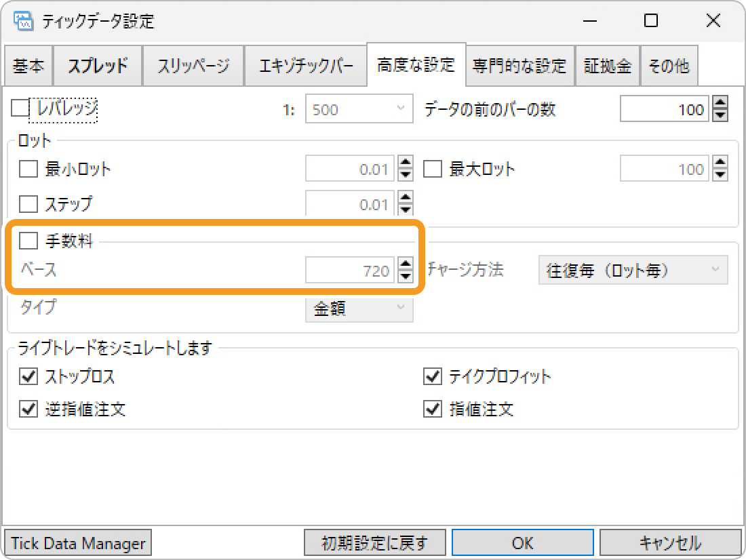Click the 最大ロット 100 value field
This screenshot has height=560, width=746.
pos(664,168)
